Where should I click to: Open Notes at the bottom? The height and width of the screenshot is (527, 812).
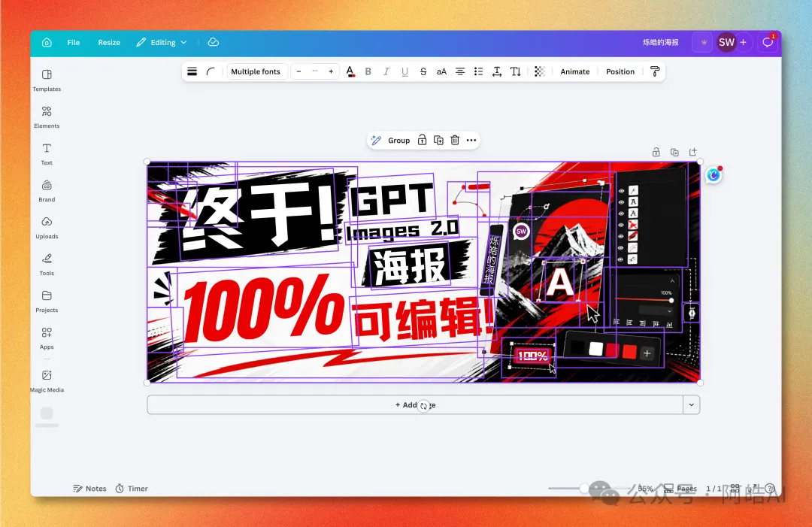click(89, 488)
